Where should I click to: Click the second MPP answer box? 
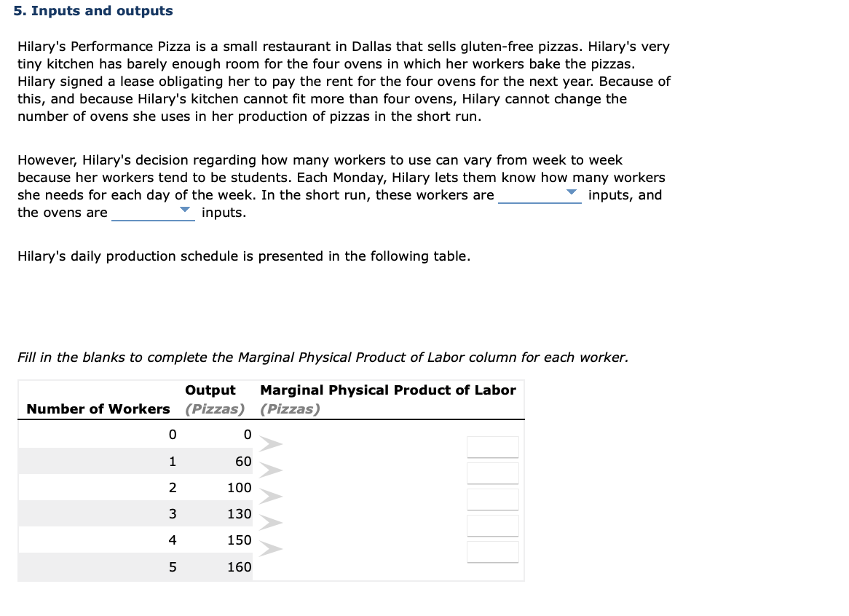(x=492, y=473)
